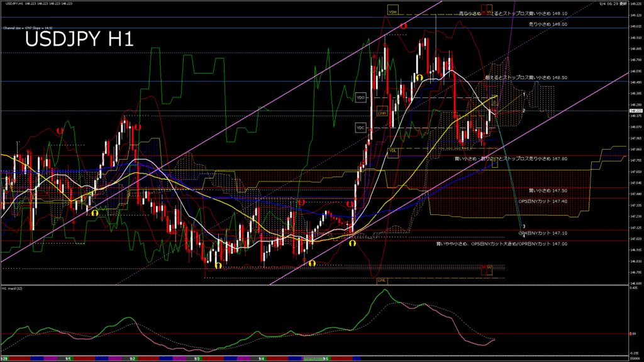Click the YDL label box
The height and width of the screenshot is (362, 644).
(x=392, y=151)
